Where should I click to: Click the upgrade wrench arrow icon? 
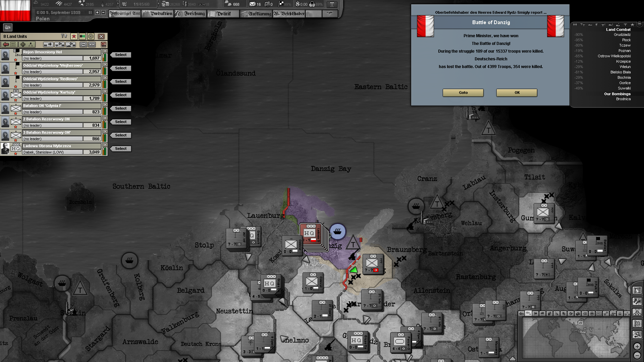pyautogui.click(x=64, y=36)
